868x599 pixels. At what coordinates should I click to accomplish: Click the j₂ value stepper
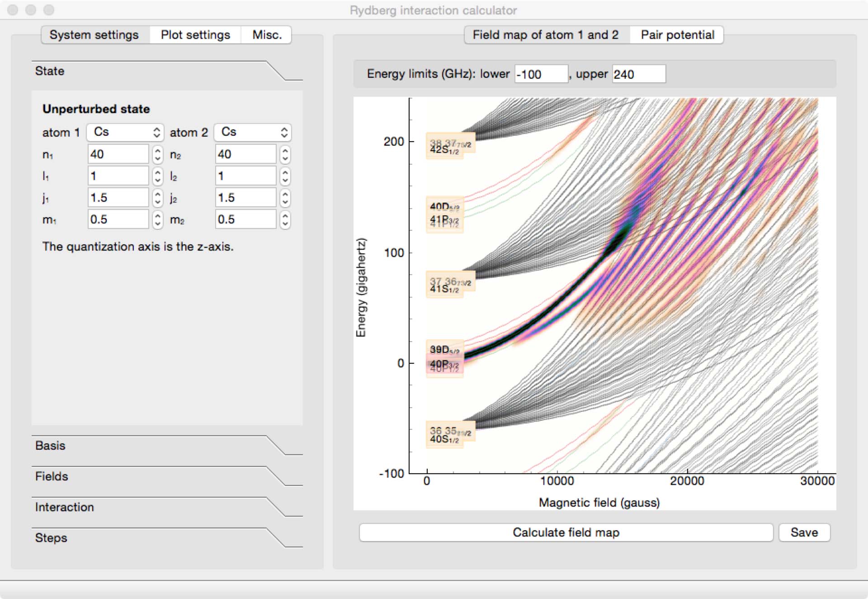point(285,198)
